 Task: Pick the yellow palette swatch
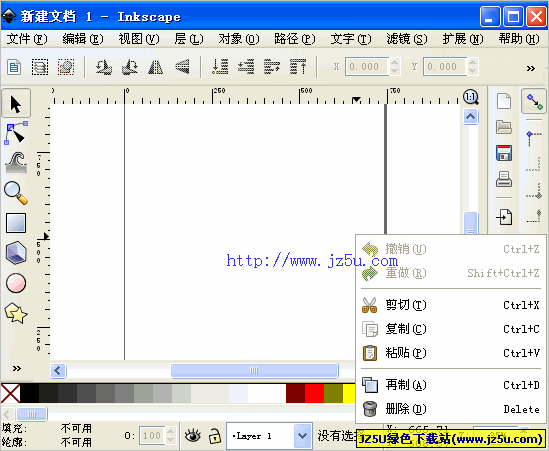349,393
